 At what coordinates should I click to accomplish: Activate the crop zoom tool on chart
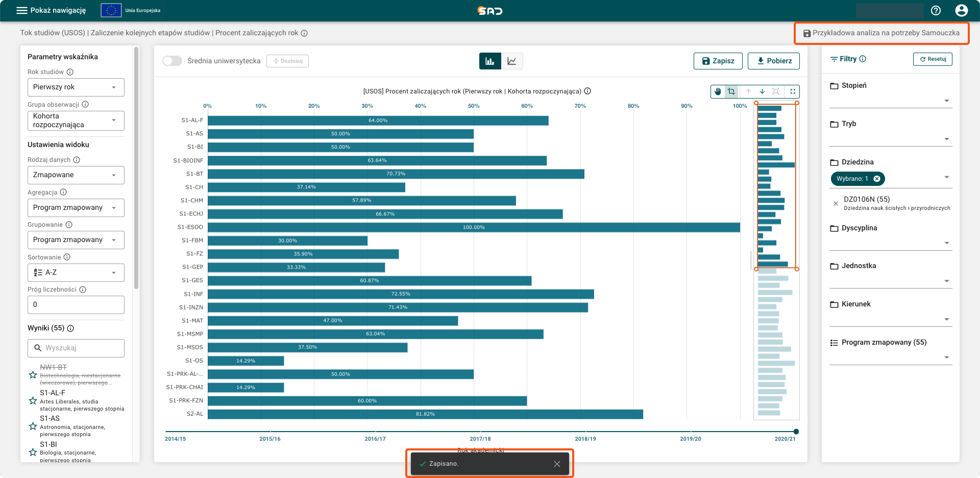731,91
